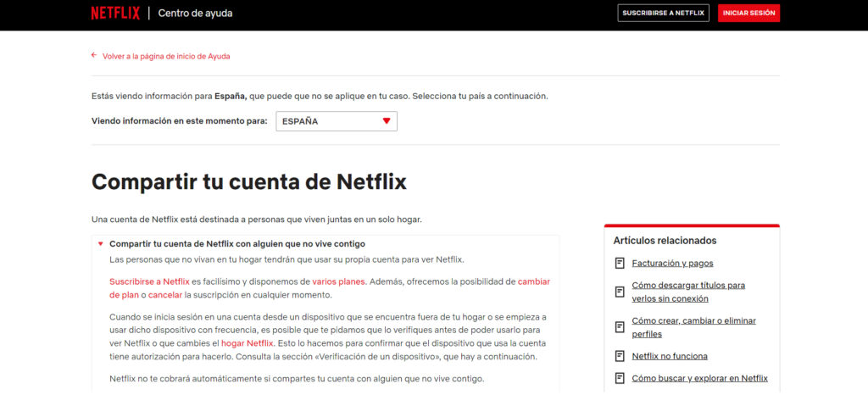The width and height of the screenshot is (868, 395).
Task: Follow the 'varios planes' link
Action: click(x=338, y=281)
